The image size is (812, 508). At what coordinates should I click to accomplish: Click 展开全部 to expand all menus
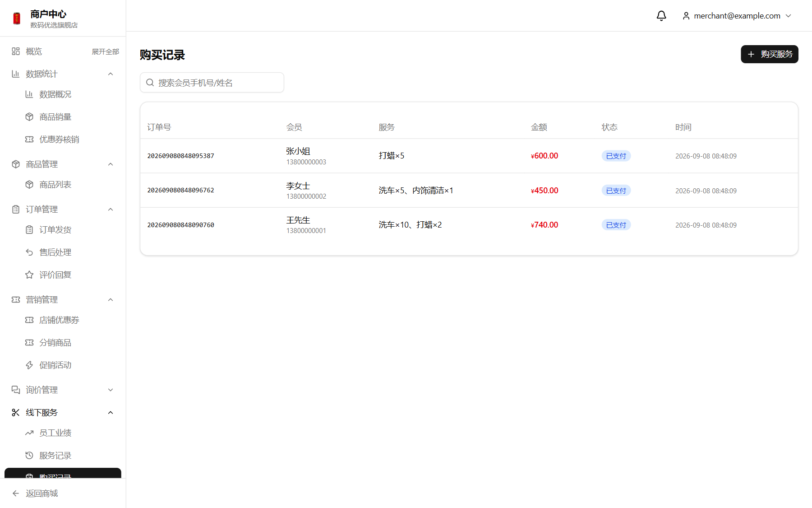click(x=106, y=52)
